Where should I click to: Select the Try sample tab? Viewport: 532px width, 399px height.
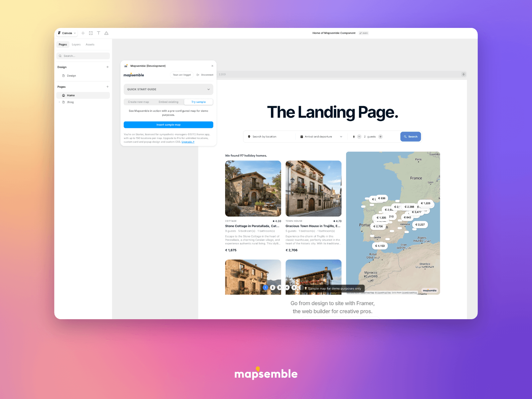coord(199,102)
